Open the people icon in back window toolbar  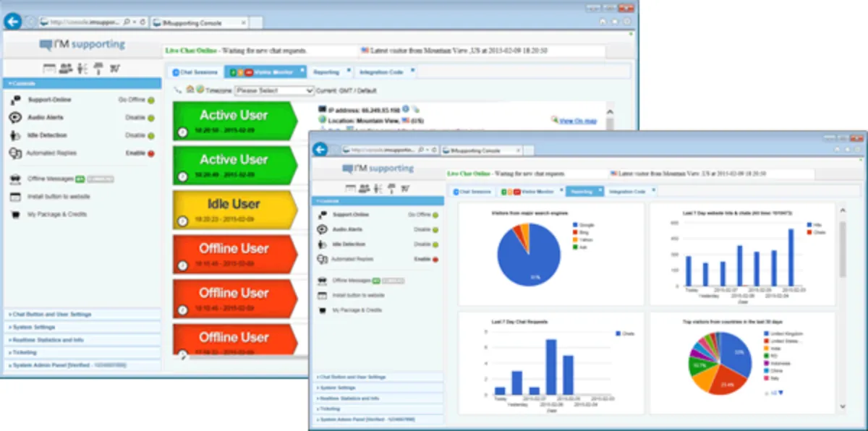tap(66, 69)
